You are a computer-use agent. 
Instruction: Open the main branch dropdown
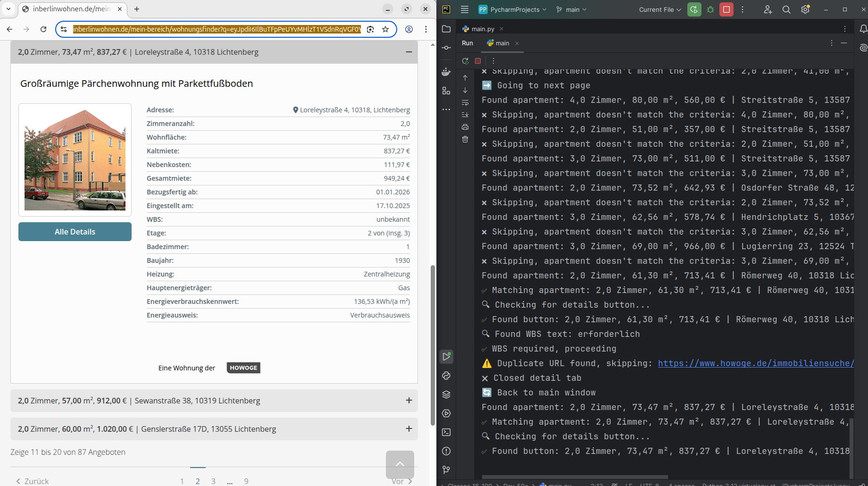coord(572,9)
